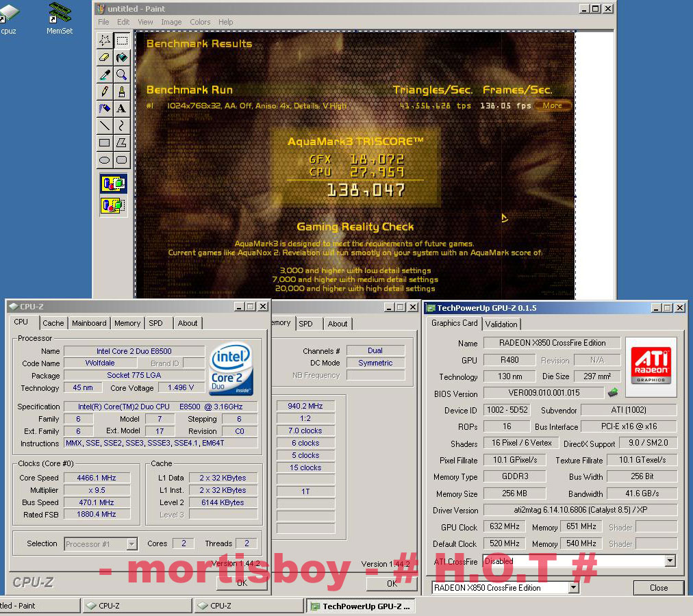This screenshot has height=616, width=693.
Task: Select the Graphics Card tab in GPU-Z
Action: tap(454, 323)
